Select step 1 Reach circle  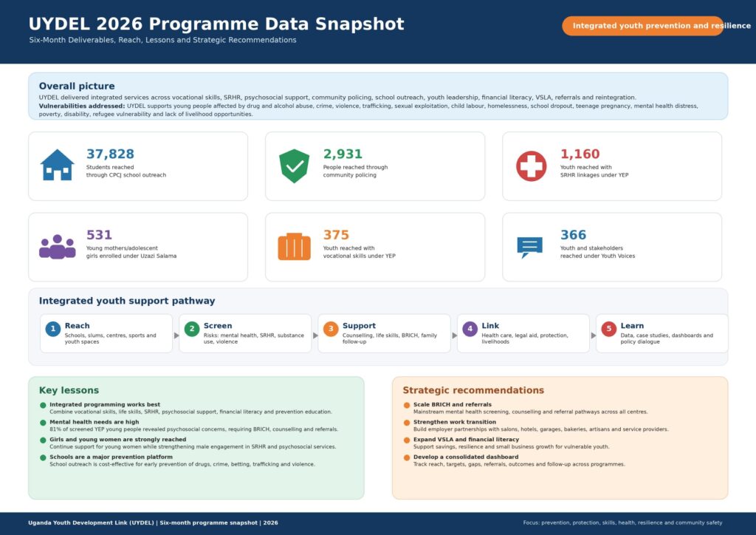[x=52, y=329]
